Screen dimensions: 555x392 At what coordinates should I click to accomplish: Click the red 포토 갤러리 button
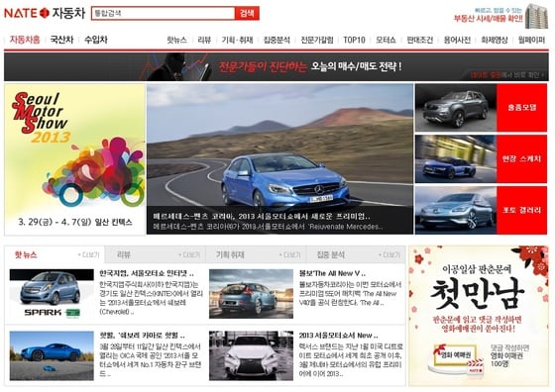tap(521, 210)
